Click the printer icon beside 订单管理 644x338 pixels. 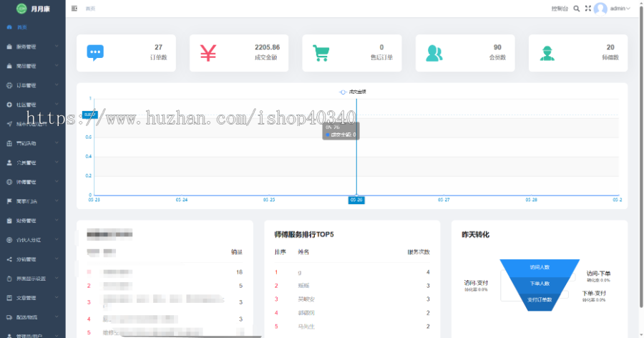click(9, 85)
